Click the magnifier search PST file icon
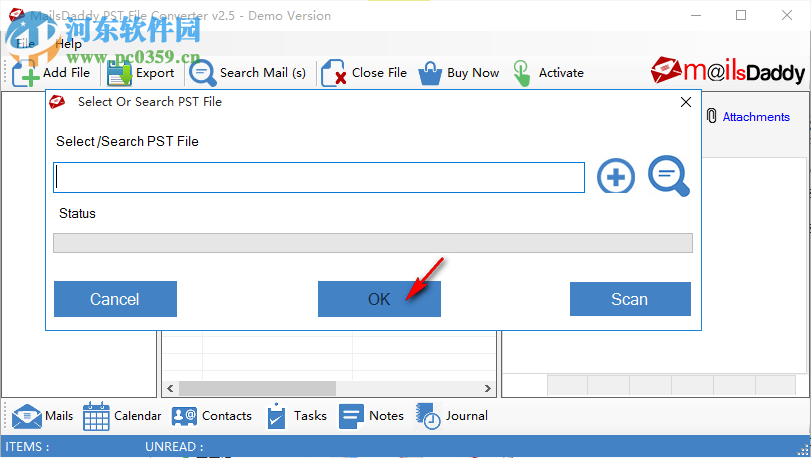 coord(669,176)
